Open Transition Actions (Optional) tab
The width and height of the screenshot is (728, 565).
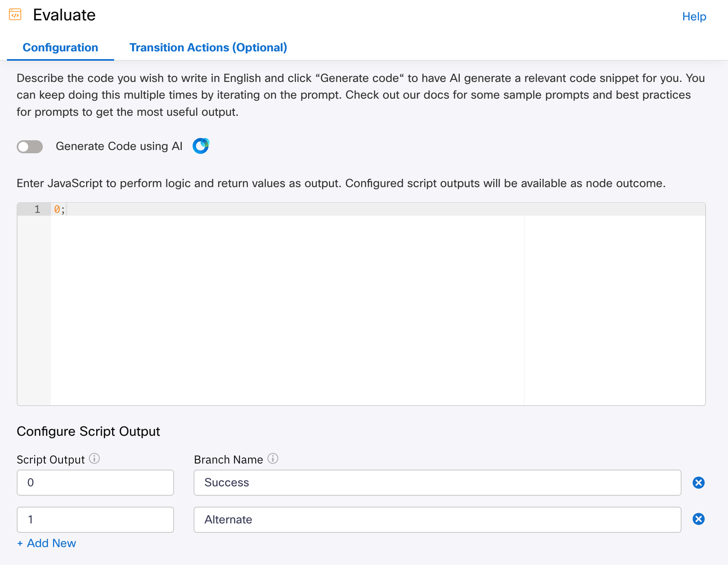(208, 48)
